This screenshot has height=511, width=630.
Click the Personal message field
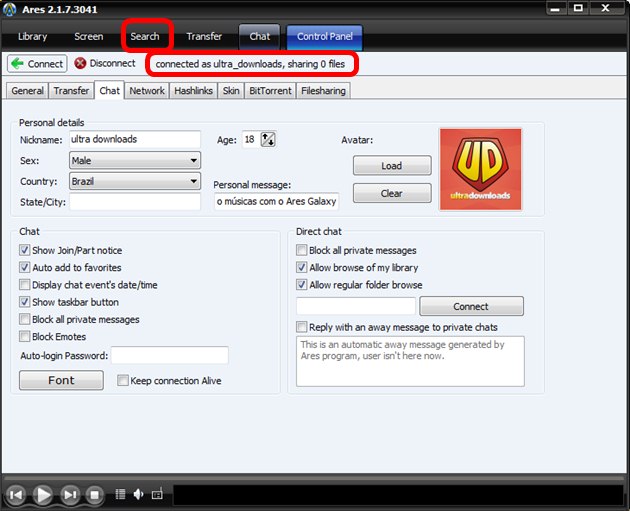tap(276, 201)
